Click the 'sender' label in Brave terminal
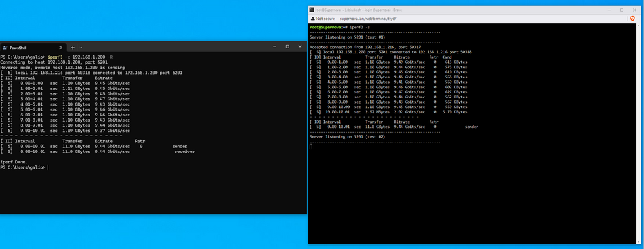Image resolution: width=644 pixels, height=249 pixels. click(471, 127)
